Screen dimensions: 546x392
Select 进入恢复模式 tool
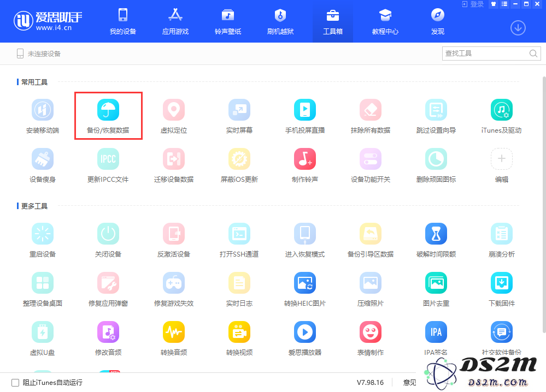tap(304, 240)
